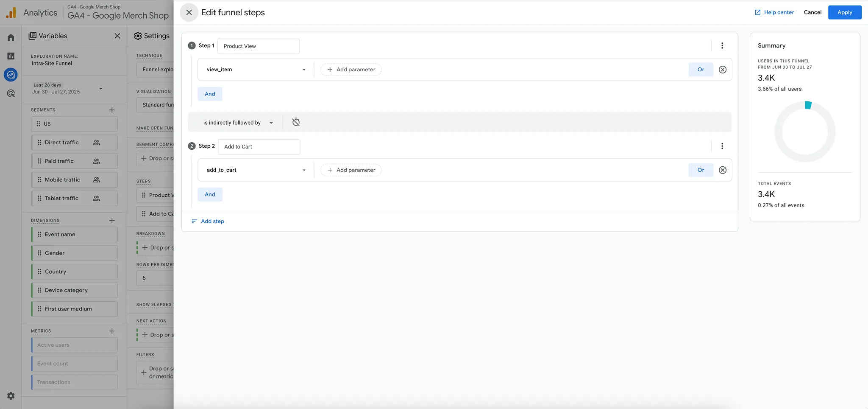Open the Advertising icon below Explore

pyautogui.click(x=11, y=93)
